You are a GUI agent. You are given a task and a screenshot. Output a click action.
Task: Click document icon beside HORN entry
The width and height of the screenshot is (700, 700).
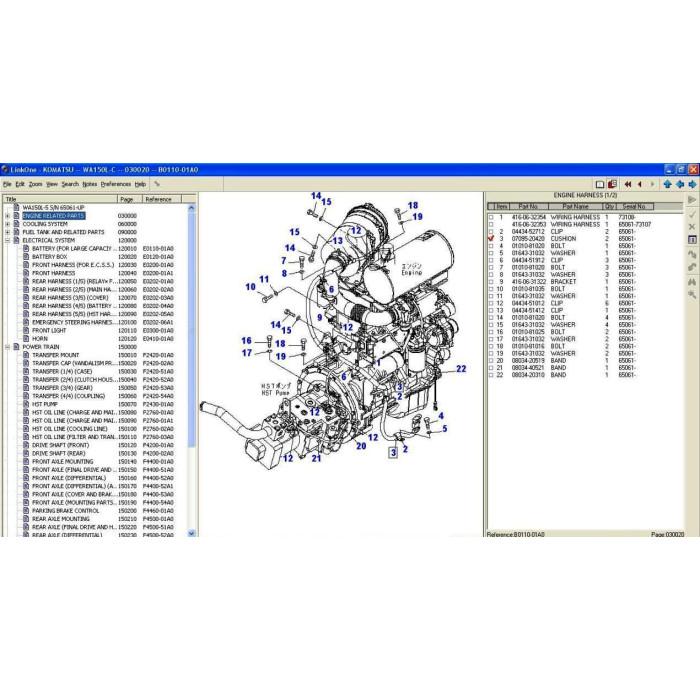pos(26,338)
